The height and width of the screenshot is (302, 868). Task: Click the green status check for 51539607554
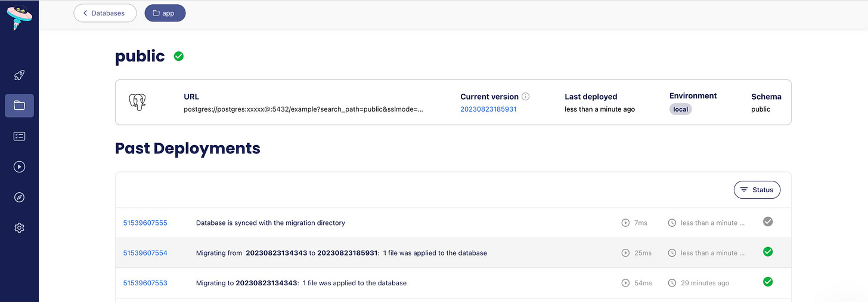coord(768,252)
